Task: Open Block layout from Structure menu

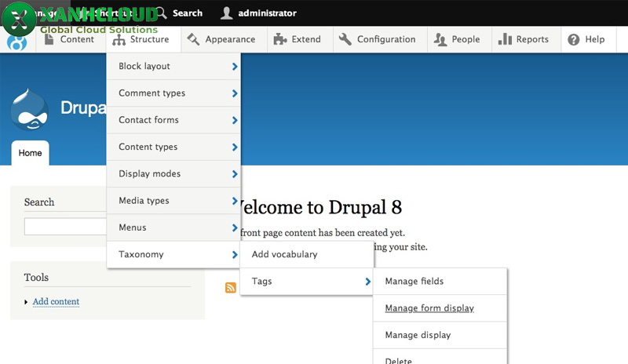Action: [173, 67]
